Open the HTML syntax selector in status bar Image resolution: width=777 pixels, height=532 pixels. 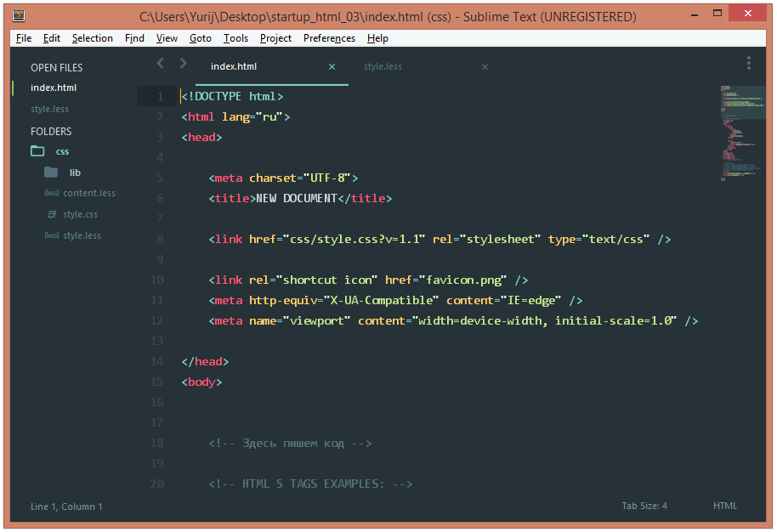point(725,506)
